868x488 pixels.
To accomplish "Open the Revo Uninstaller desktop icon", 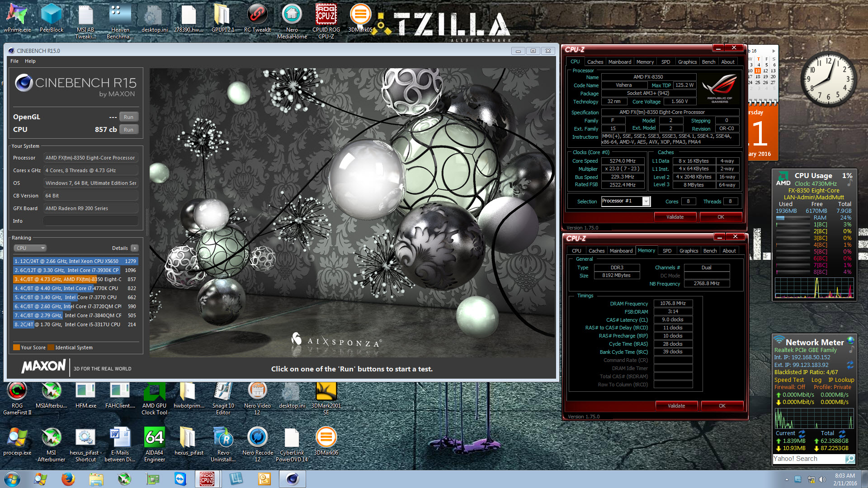I will 223,445.
